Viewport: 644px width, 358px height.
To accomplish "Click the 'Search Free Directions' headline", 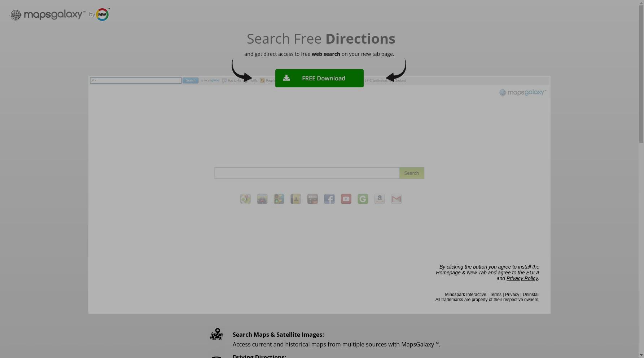I will click(x=321, y=39).
